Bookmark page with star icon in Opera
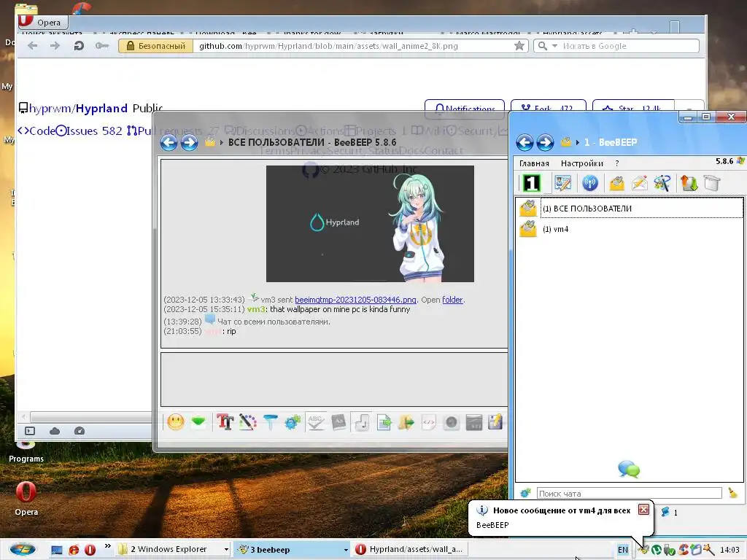 coord(519,46)
